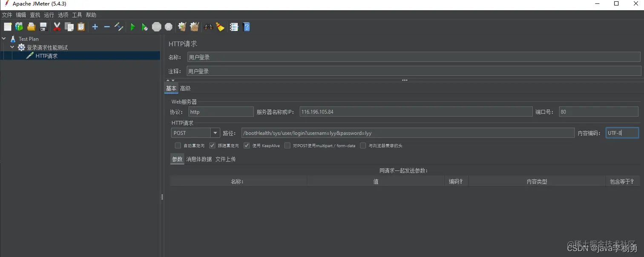Screen dimensions: 644x257
Task: Switch to the 基本 tab
Action: [x=171, y=89]
